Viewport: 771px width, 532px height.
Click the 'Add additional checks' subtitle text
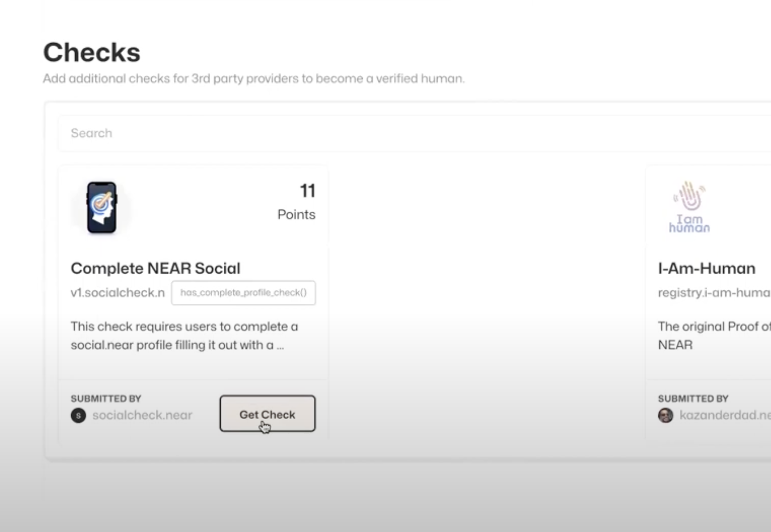[254, 79]
